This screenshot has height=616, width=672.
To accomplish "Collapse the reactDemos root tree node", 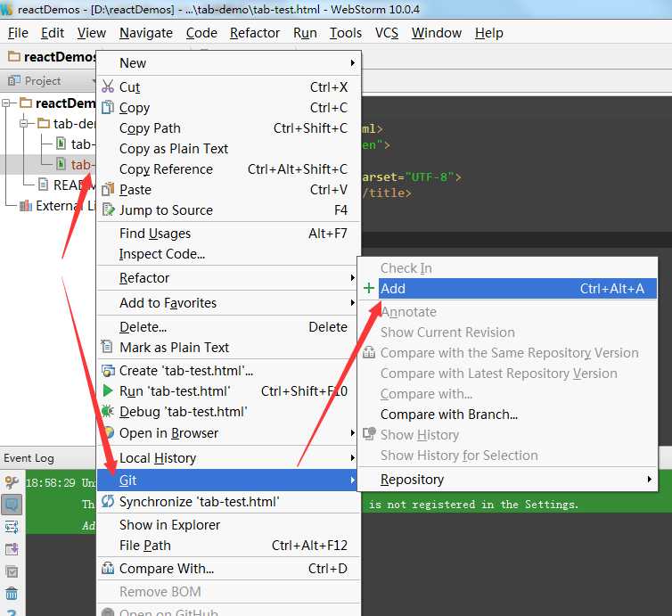I will click(6, 103).
